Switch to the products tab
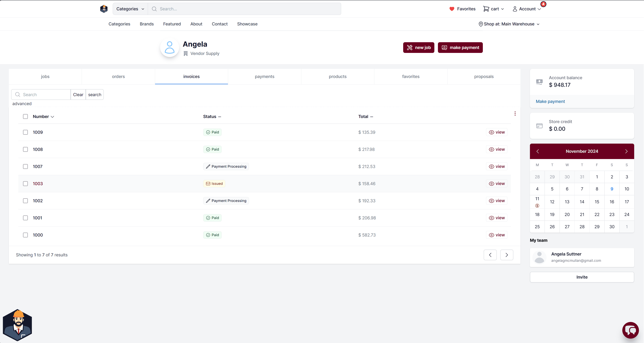 tap(337, 77)
